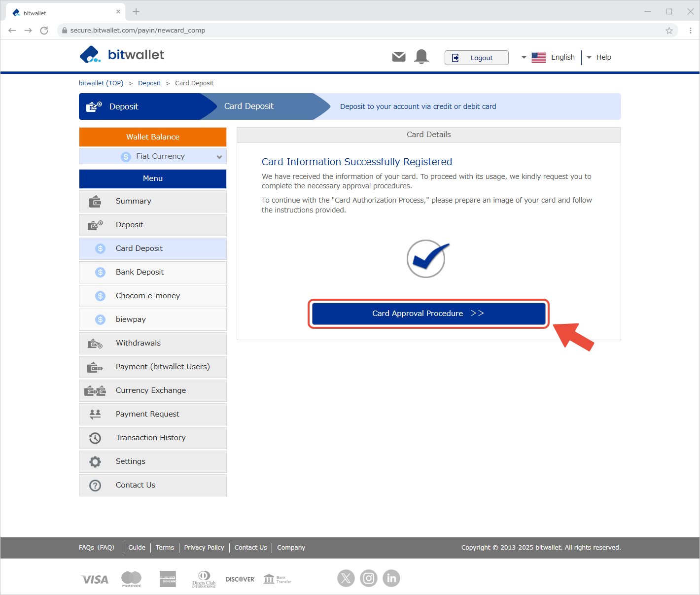700x595 pixels.
Task: Open Currency Exchange from the sidebar
Action: pyautogui.click(x=151, y=390)
